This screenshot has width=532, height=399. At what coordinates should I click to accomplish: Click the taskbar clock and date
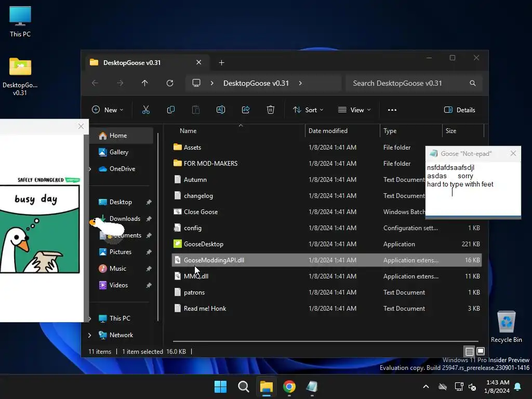point(497,387)
